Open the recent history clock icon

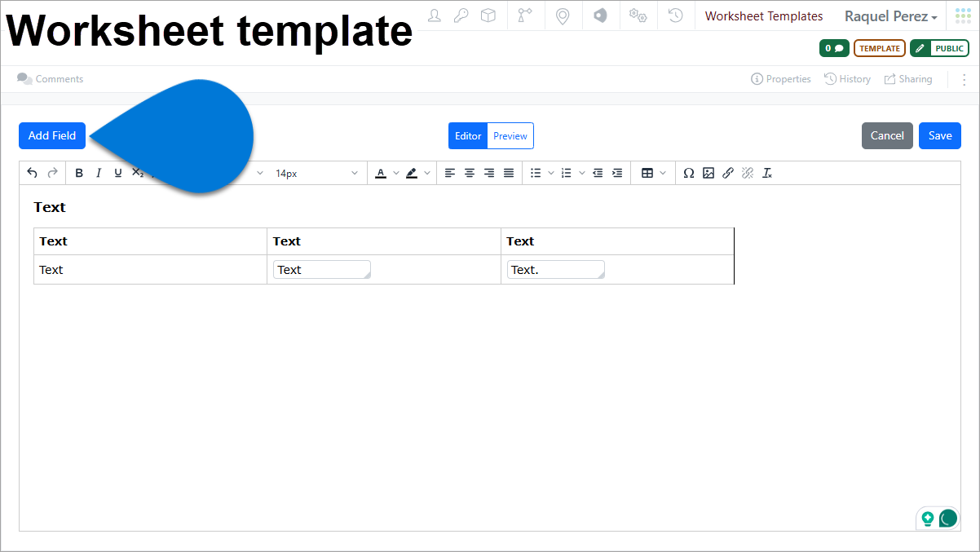(x=676, y=15)
